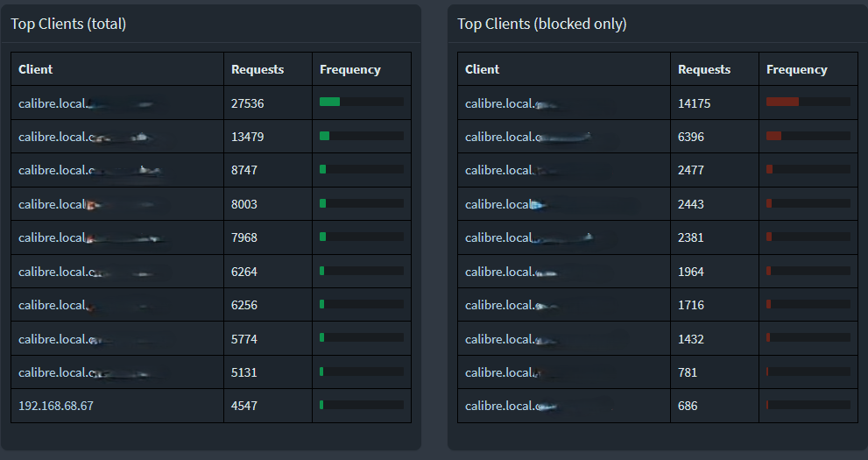Click Frequency header in total table

[350, 69]
